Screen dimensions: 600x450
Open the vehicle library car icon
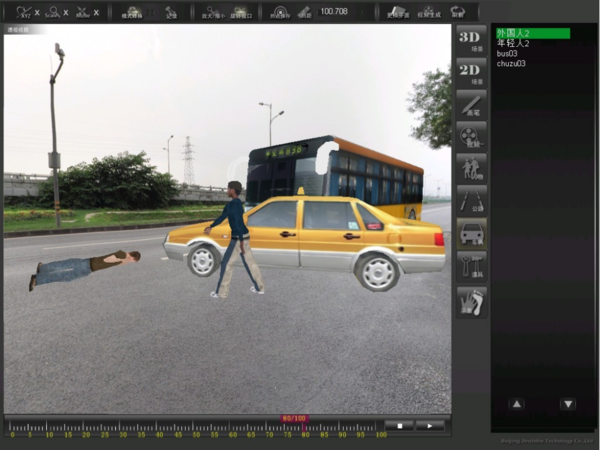pyautogui.click(x=471, y=234)
